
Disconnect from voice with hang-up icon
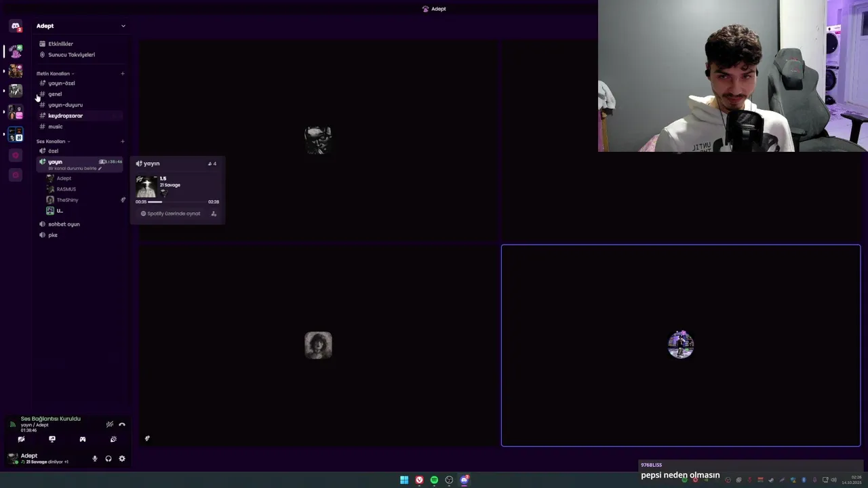122,424
